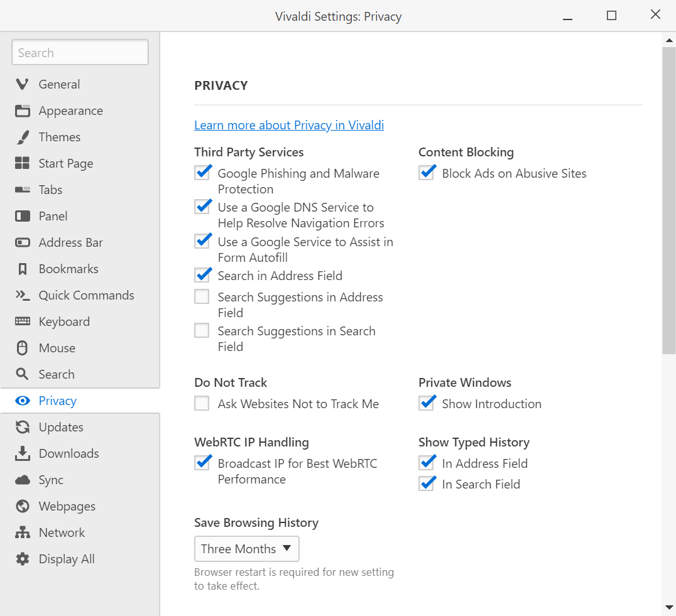The height and width of the screenshot is (616, 676).
Task: Disable Google Phishing and Malware Protection
Action: coord(202,173)
